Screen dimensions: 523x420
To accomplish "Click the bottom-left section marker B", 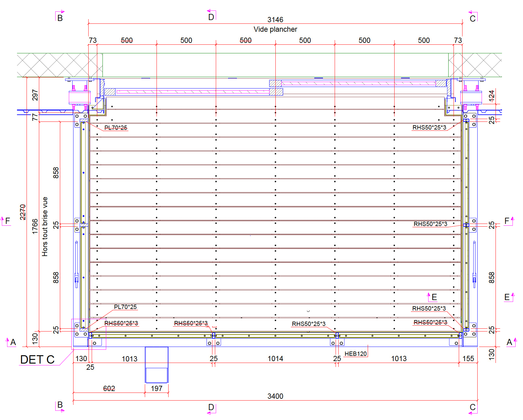I will (x=60, y=405).
